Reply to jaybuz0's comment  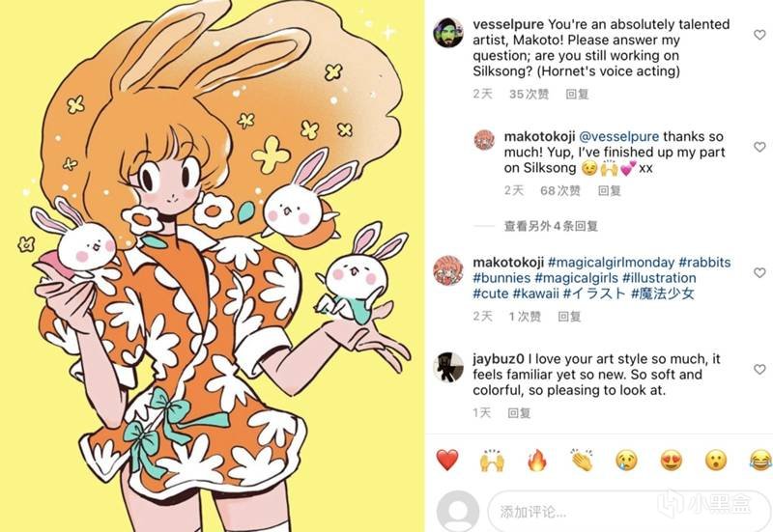(x=519, y=413)
